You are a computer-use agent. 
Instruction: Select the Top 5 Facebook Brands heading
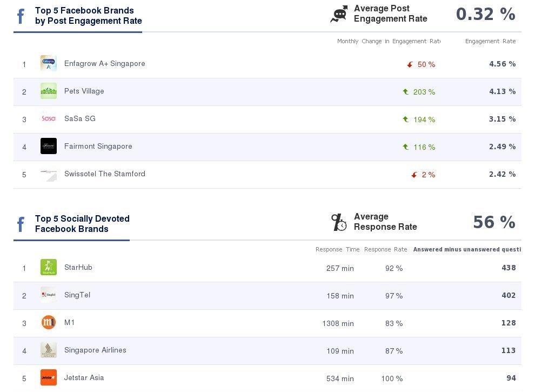89,16
